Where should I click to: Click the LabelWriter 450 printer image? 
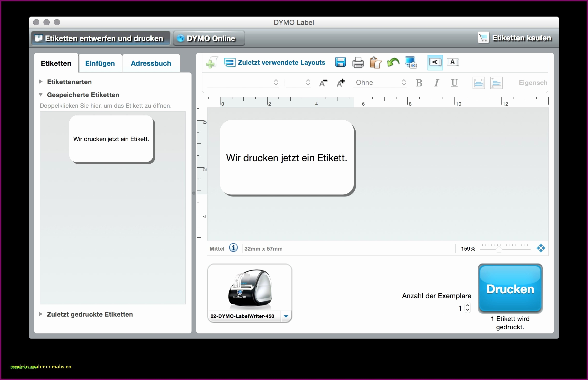coord(250,289)
